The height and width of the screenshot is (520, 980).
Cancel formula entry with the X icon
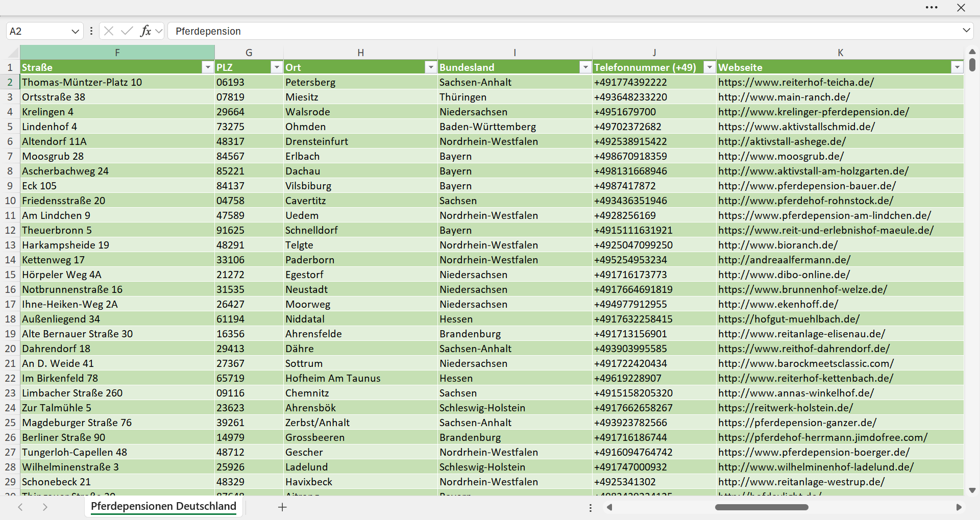click(109, 31)
